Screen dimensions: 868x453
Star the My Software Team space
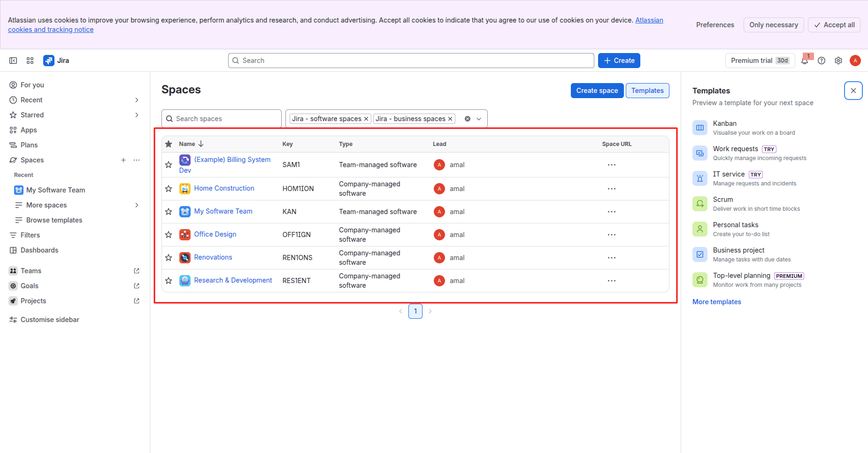[x=169, y=212]
